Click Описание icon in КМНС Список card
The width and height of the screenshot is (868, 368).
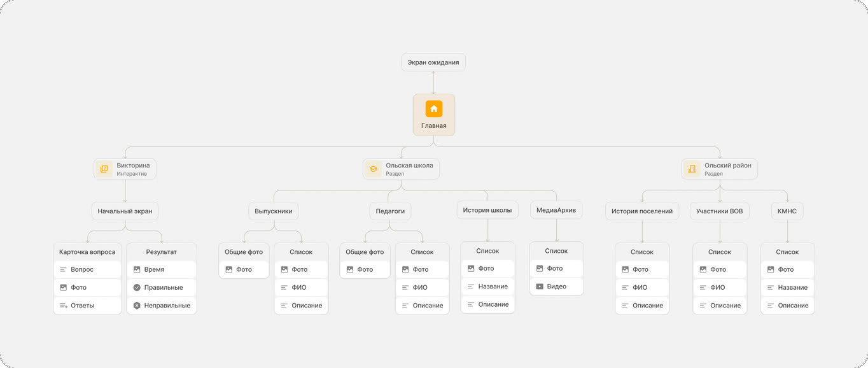click(771, 305)
